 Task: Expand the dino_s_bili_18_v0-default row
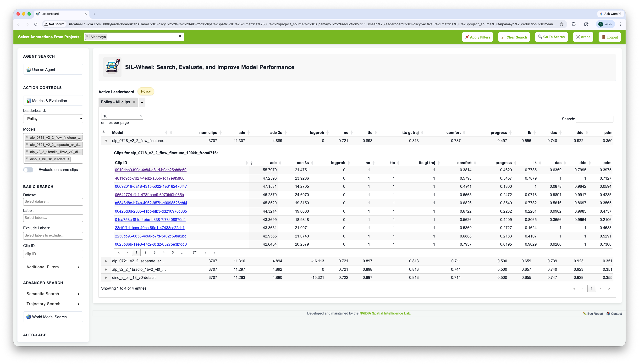click(106, 277)
